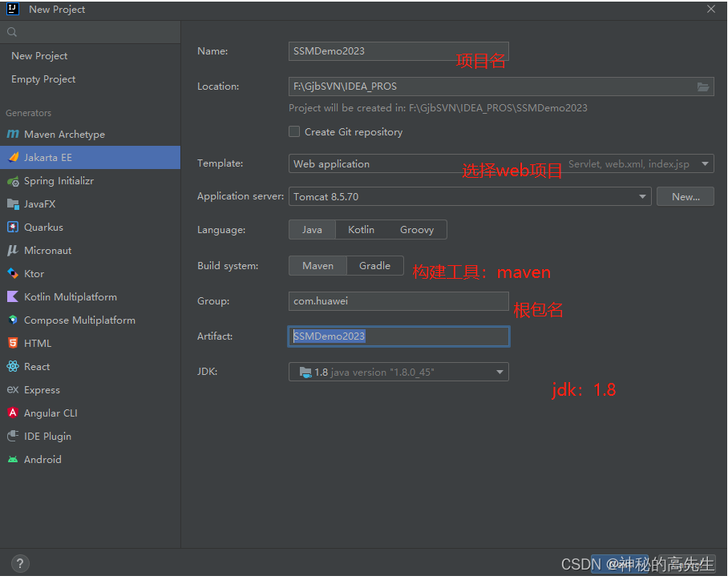Click the Android robot icon

click(x=13, y=459)
